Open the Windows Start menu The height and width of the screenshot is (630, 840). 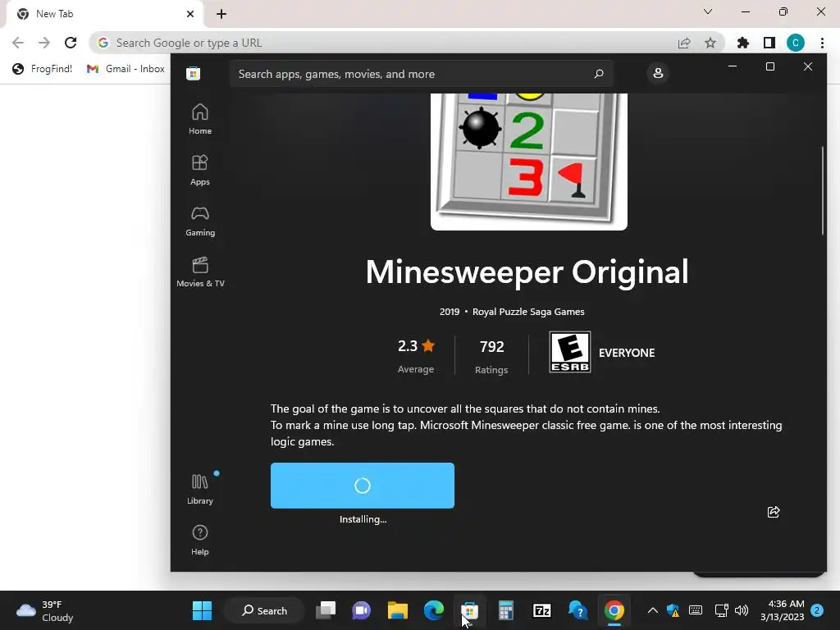[202, 610]
